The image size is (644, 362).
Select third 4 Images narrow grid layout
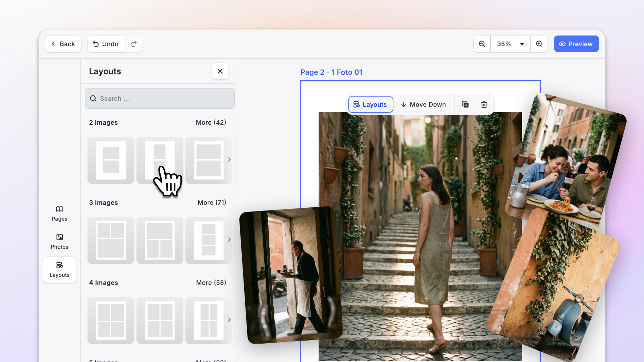pyautogui.click(x=209, y=320)
